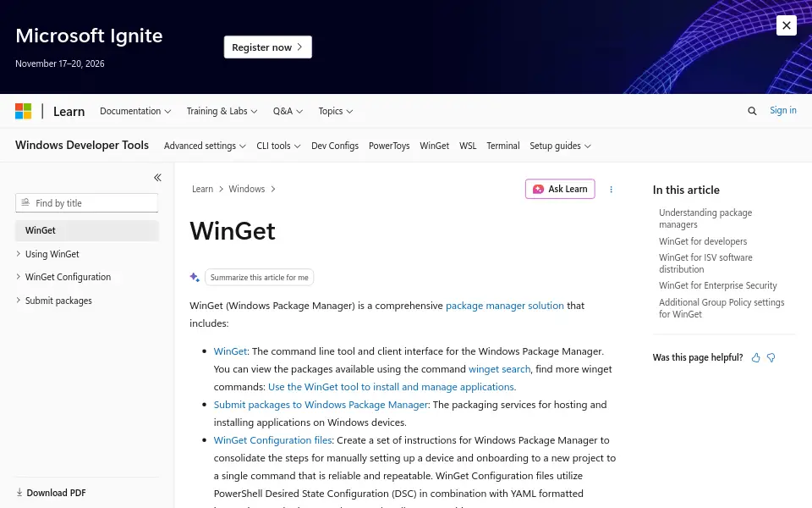The height and width of the screenshot is (508, 812).
Task: Click the Sign in link
Action: [x=783, y=110]
